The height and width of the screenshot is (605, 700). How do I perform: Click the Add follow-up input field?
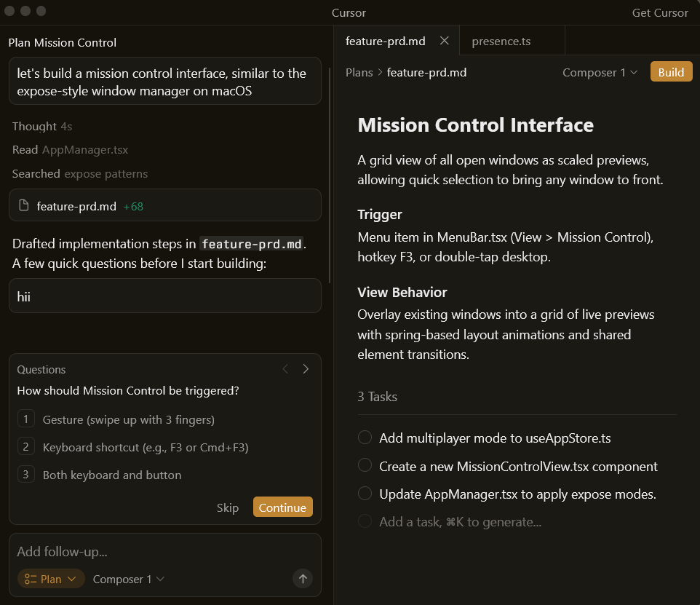(146, 551)
